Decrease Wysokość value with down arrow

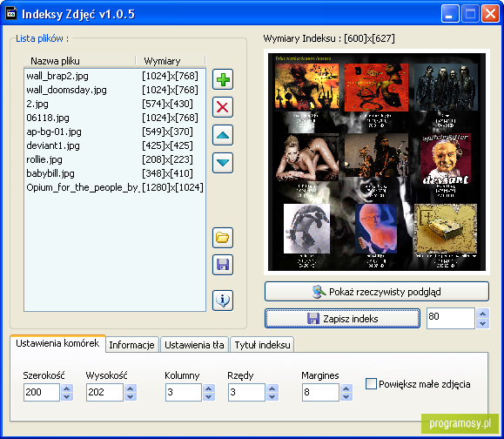click(131, 396)
